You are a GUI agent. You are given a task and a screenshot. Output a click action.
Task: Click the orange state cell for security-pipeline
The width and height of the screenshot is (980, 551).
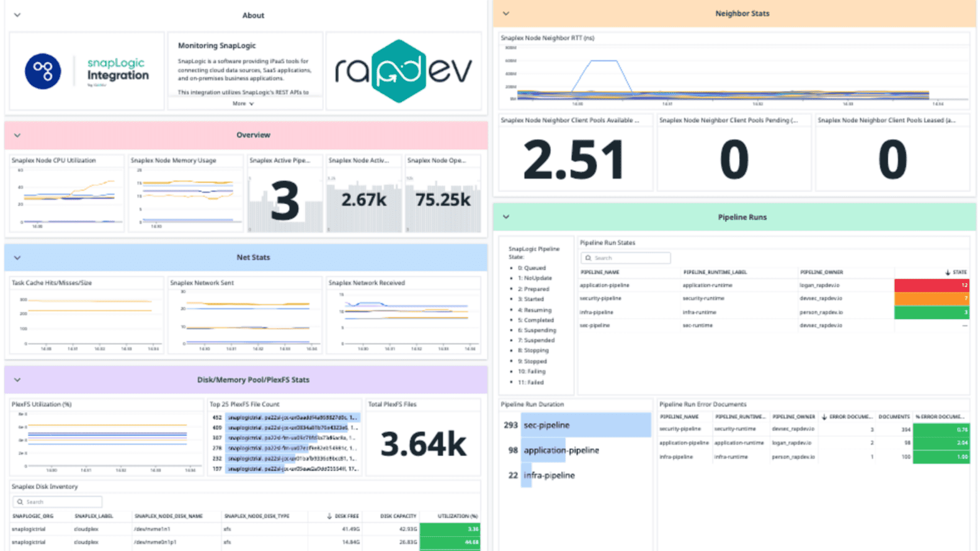coord(932,298)
